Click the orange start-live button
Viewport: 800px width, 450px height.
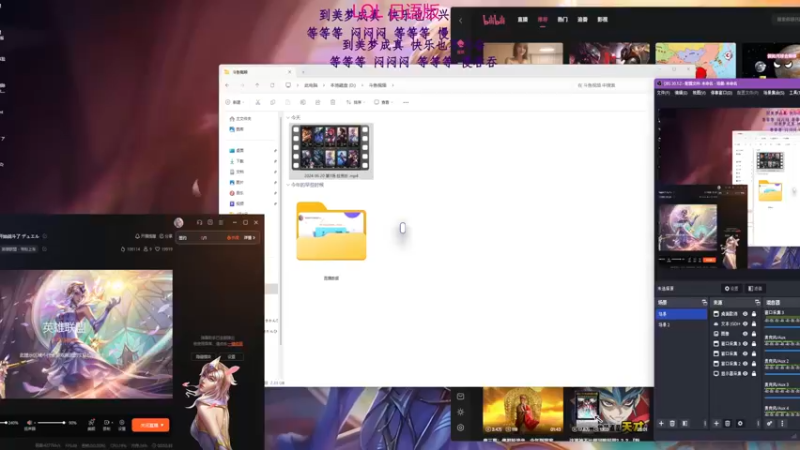[x=151, y=425]
